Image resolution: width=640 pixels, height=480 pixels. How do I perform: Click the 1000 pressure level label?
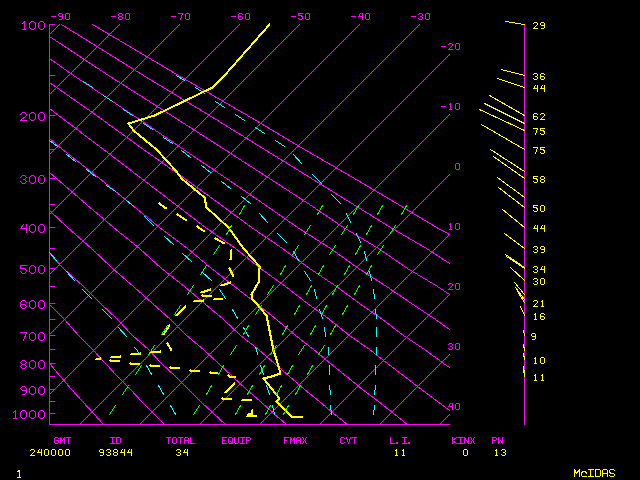click(31, 415)
